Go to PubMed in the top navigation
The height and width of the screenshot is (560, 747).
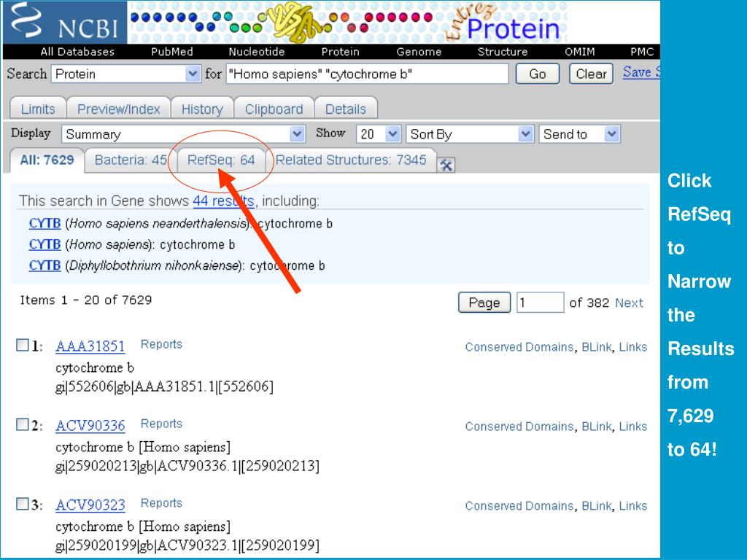(172, 52)
